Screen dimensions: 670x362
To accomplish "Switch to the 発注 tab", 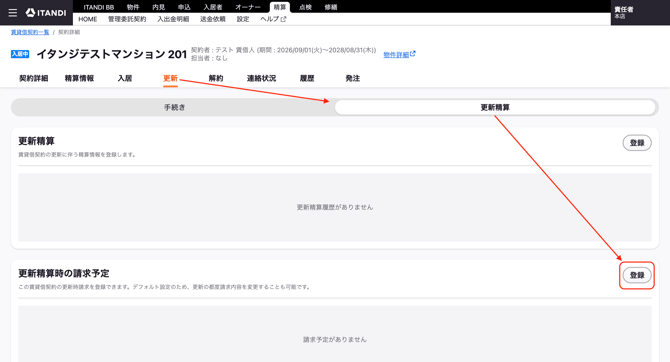I will tap(353, 79).
